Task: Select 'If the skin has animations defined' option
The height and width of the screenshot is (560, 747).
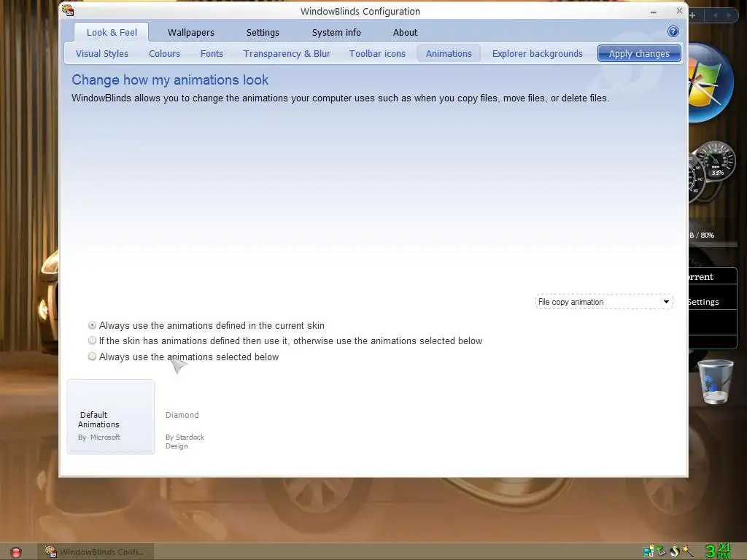Action: 285,341
